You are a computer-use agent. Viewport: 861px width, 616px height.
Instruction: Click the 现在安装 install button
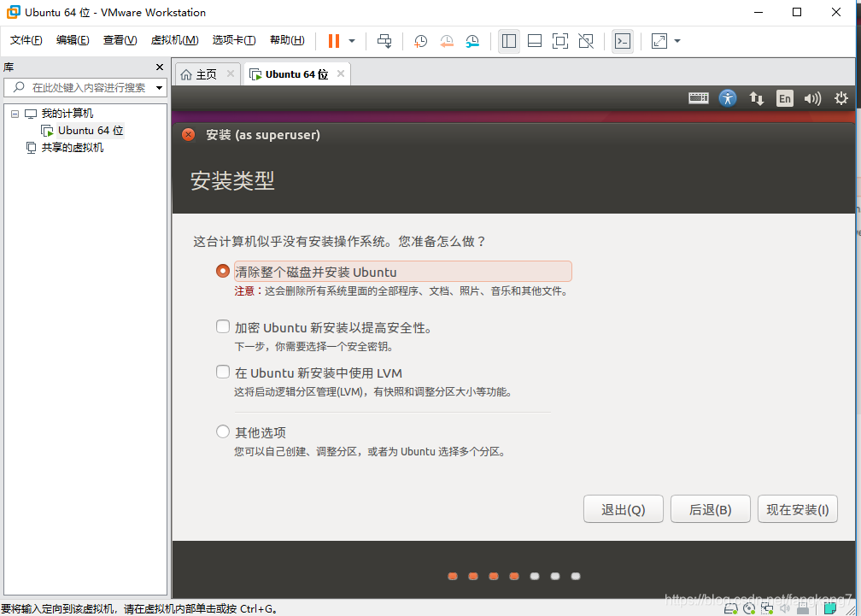pos(797,508)
